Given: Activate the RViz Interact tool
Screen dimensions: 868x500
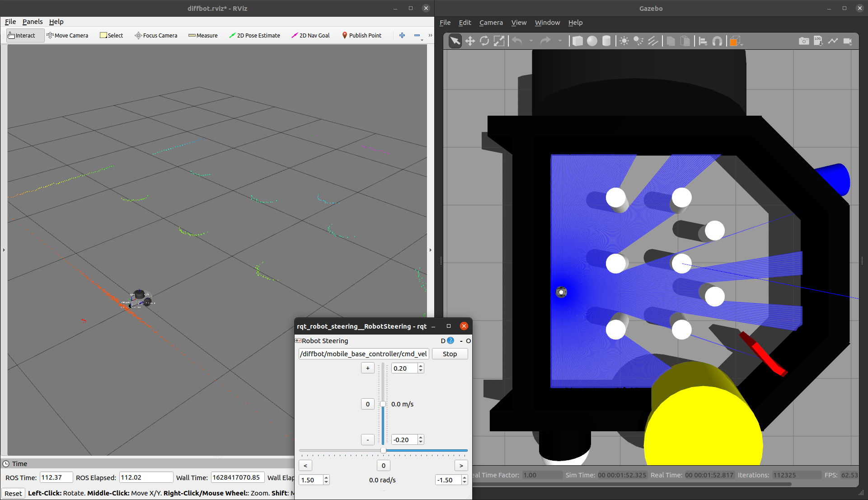Looking at the screenshot, I should [22, 35].
